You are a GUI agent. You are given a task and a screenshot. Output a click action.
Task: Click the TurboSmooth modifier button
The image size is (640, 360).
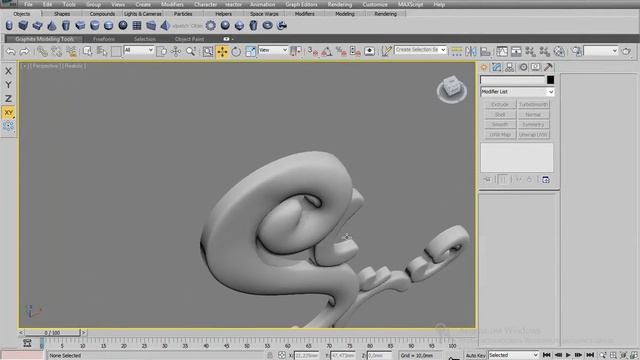tap(533, 104)
